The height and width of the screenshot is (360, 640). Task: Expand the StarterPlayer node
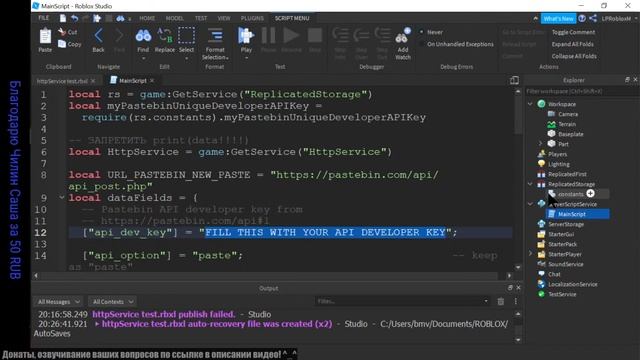point(530,254)
